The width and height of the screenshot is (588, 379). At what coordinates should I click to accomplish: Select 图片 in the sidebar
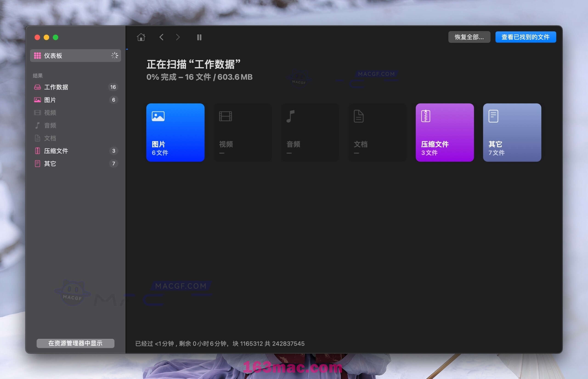pos(75,100)
